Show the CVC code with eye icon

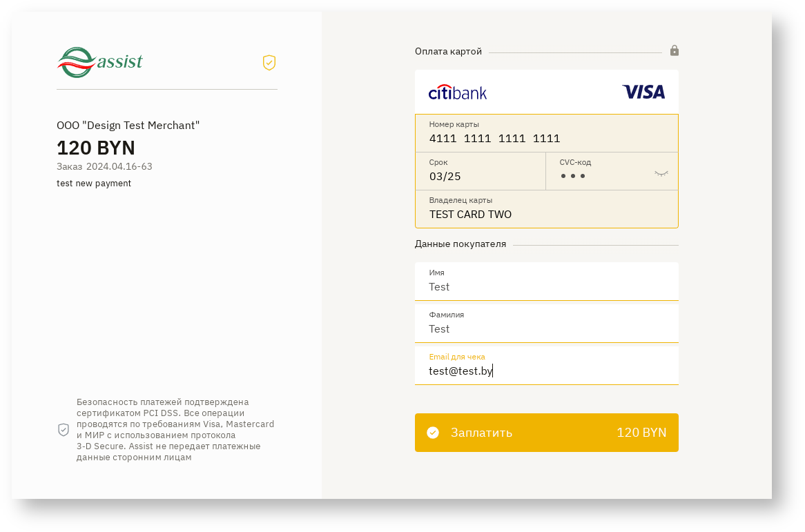[x=661, y=174]
